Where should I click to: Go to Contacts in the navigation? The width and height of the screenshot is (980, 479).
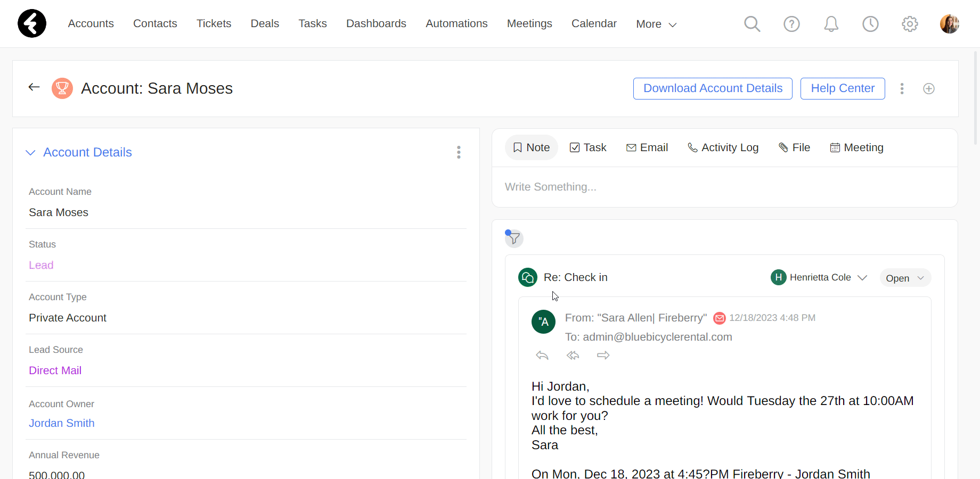tap(155, 23)
